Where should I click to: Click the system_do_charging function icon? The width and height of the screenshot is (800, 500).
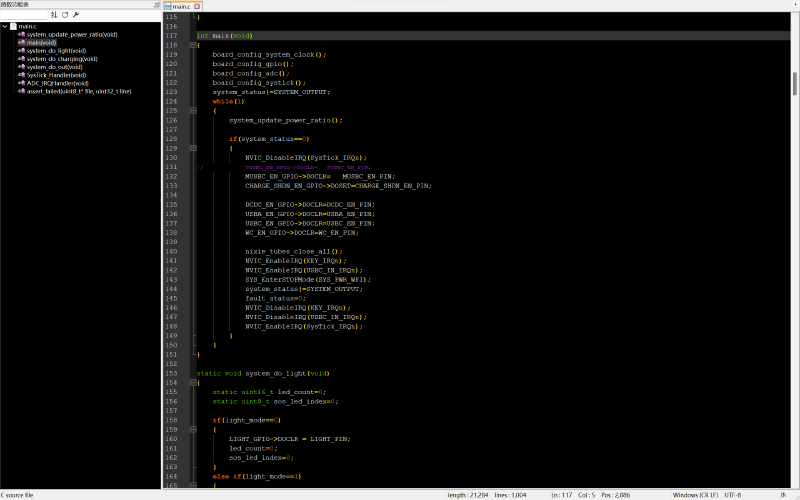coord(21,59)
